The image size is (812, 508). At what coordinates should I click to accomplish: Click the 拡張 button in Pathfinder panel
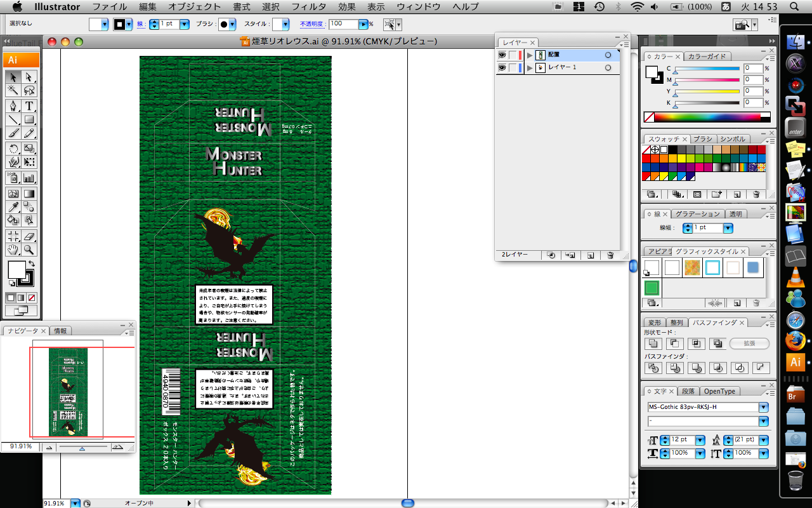(749, 344)
